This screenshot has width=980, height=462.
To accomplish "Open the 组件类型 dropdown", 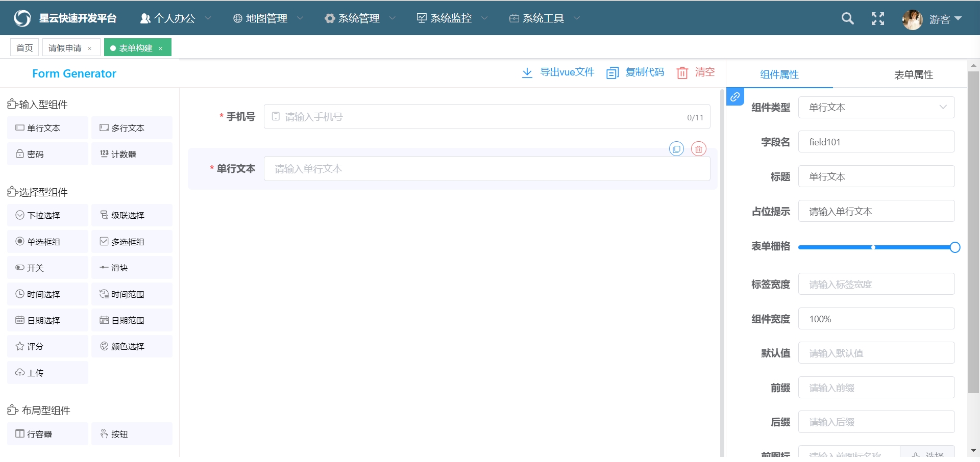I will click(x=876, y=108).
